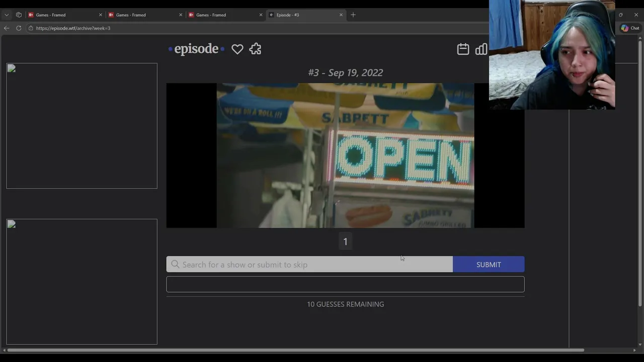The height and width of the screenshot is (362, 644).
Task: Close the Episode - #3 tab
Action: pos(341,15)
